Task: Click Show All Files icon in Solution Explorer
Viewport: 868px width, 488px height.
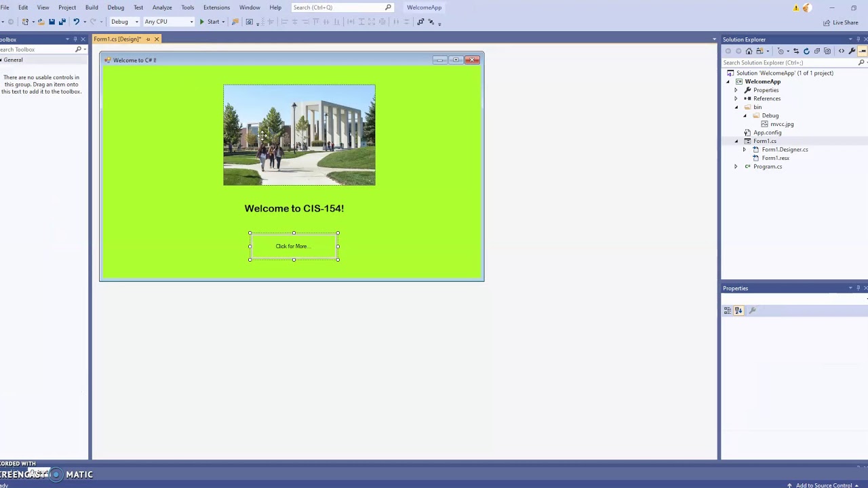Action: click(827, 51)
